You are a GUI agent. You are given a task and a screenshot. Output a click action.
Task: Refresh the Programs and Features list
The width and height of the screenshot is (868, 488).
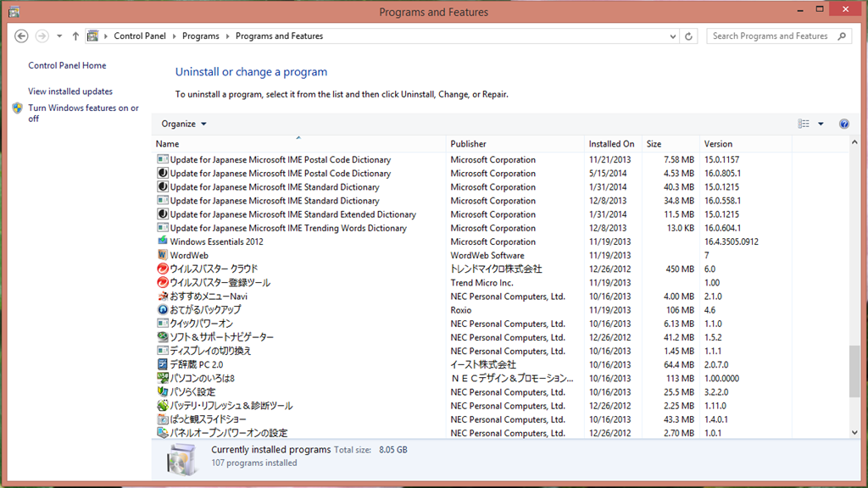click(688, 36)
